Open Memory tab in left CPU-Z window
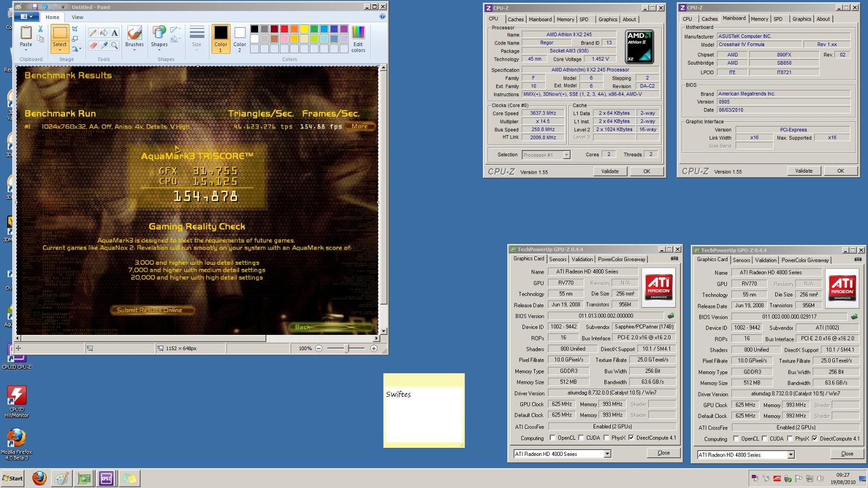The height and width of the screenshot is (488, 868). click(x=565, y=19)
